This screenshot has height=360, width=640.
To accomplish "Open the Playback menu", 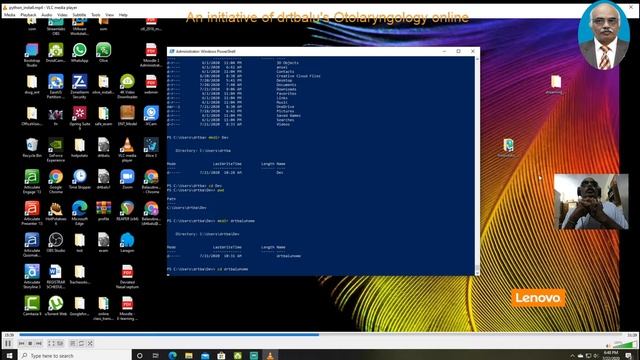I will (28, 15).
